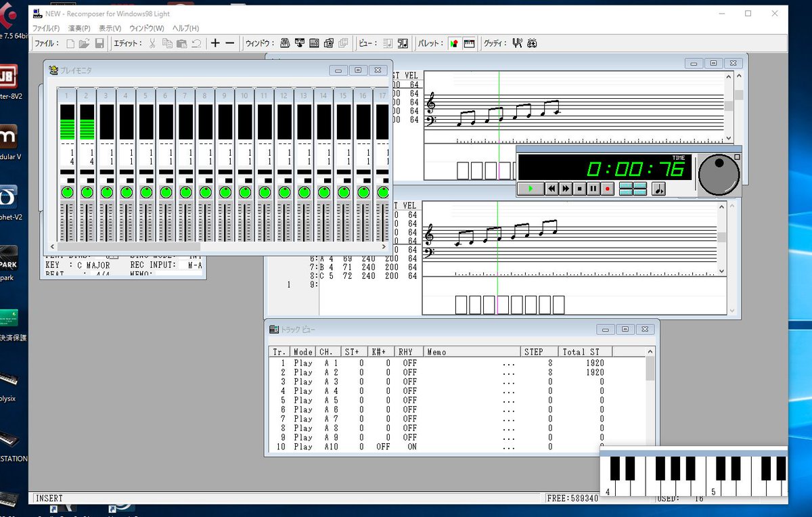Select track 1 Total ST value 1920

click(595, 363)
